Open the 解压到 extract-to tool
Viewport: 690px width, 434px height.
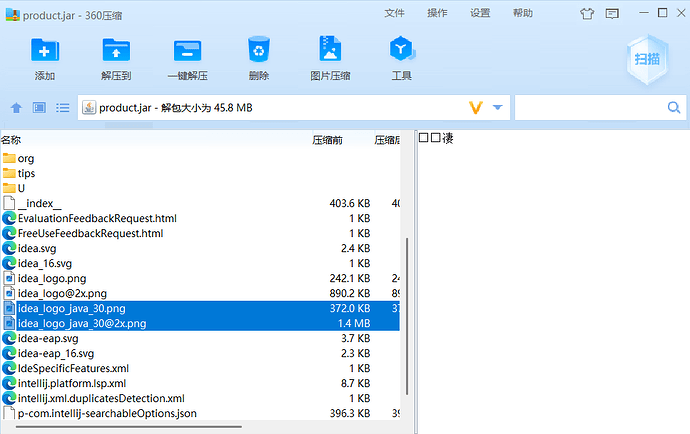pyautogui.click(x=116, y=50)
